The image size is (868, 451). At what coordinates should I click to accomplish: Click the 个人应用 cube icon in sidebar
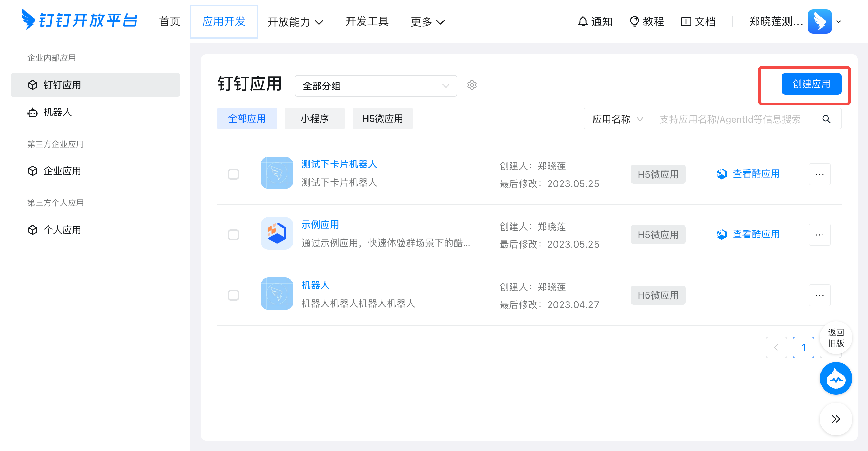pyautogui.click(x=33, y=230)
